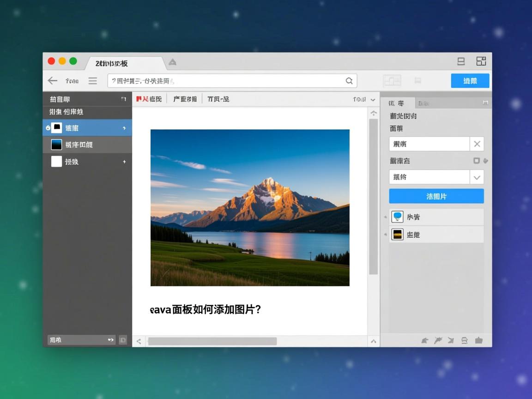Click the sunset thumbnail icon in right panel
The height and width of the screenshot is (399, 532).
(398, 235)
